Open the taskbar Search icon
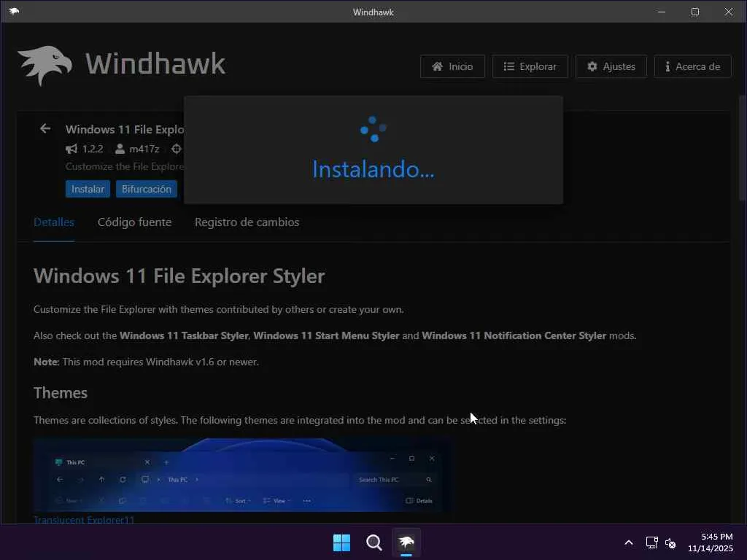This screenshot has height=560, width=747. tap(374, 542)
